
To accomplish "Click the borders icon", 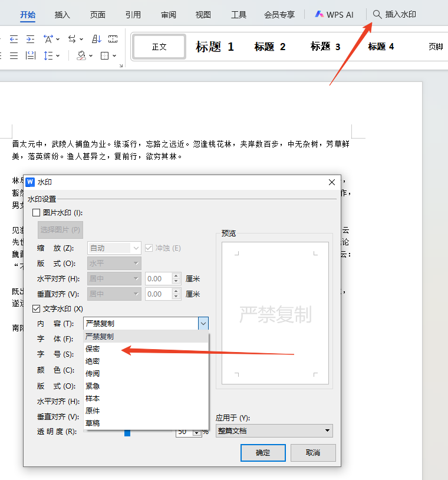I will click(x=105, y=55).
